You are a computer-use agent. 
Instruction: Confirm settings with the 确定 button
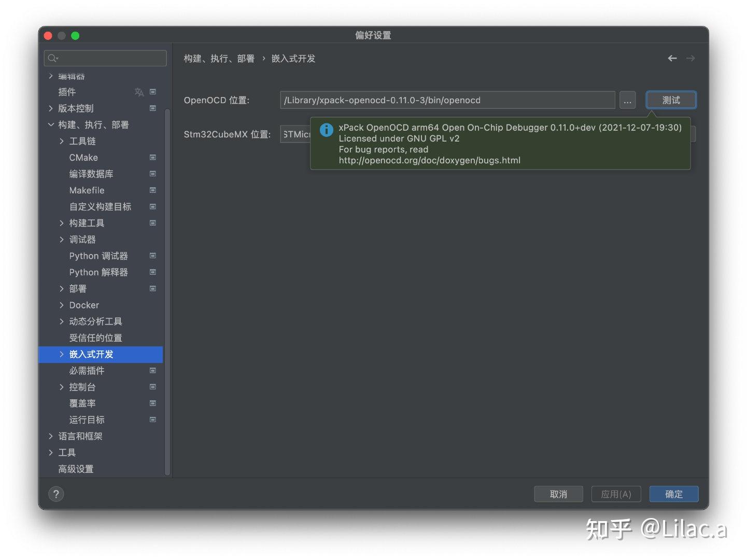coord(674,494)
